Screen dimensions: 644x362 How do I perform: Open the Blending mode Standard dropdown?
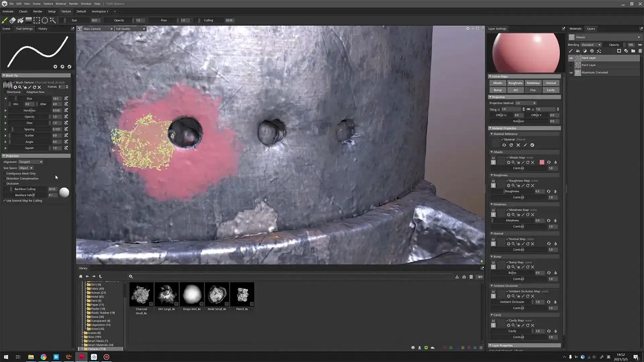pos(591,45)
